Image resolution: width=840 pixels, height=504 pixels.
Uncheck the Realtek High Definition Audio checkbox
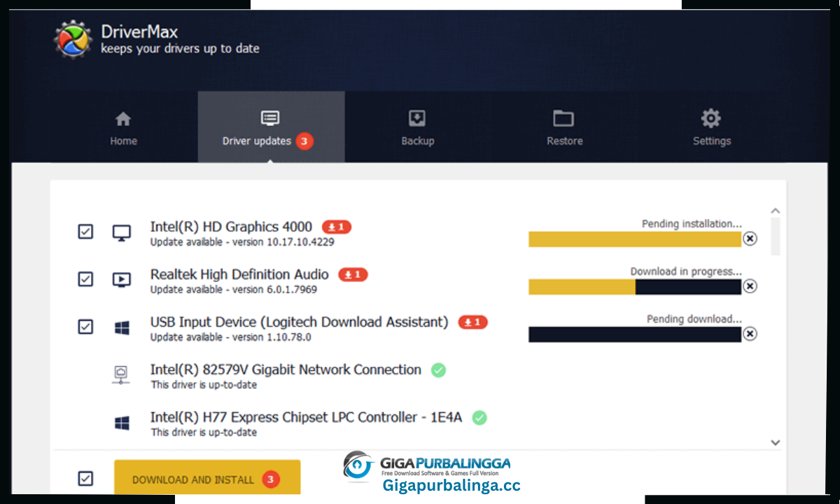[85, 279]
